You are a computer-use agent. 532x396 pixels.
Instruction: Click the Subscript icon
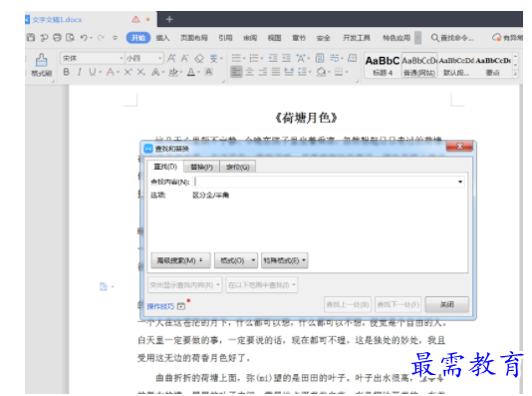(140, 72)
